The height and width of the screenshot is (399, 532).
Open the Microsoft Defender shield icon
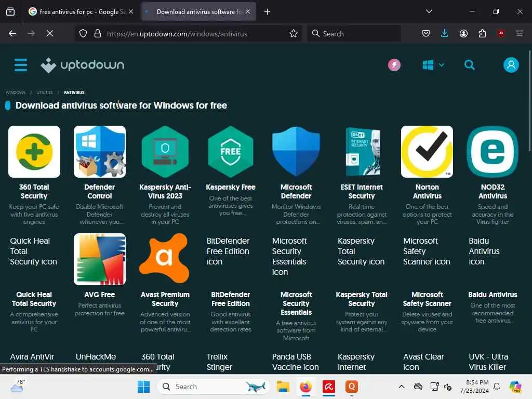[x=296, y=152]
